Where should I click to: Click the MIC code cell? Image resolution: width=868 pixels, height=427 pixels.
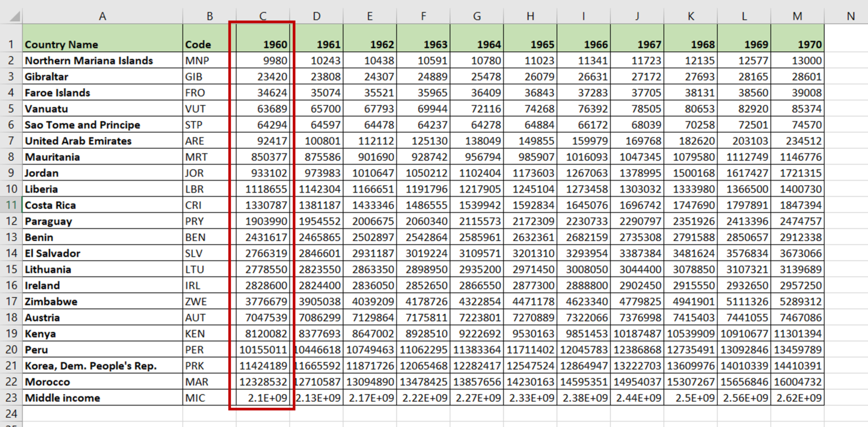209,398
